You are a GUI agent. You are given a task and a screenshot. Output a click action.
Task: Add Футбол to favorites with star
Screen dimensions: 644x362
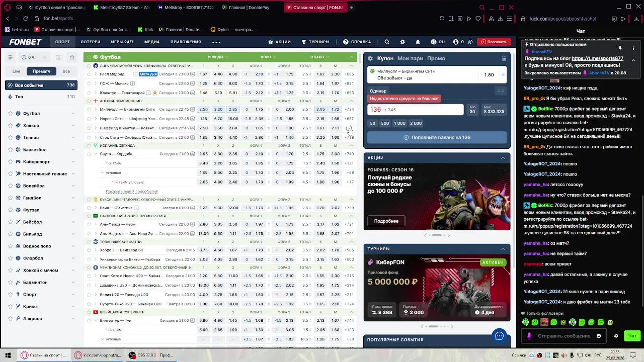click(10, 114)
